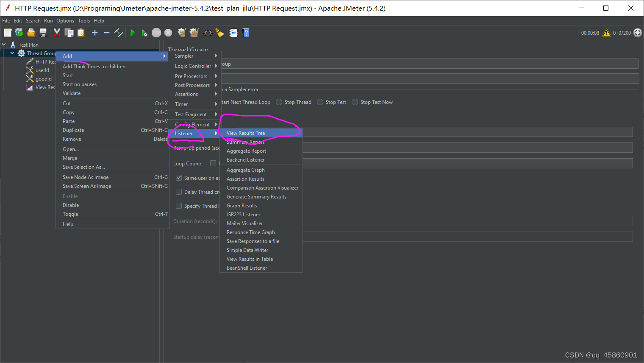Open the Run menu in menu bar
Image resolution: width=644 pixels, height=363 pixels.
(x=48, y=21)
